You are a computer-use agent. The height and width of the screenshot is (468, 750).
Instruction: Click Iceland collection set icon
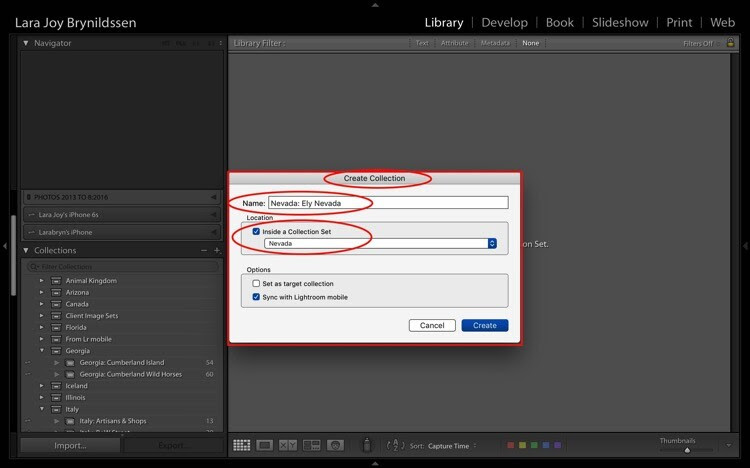tap(56, 386)
